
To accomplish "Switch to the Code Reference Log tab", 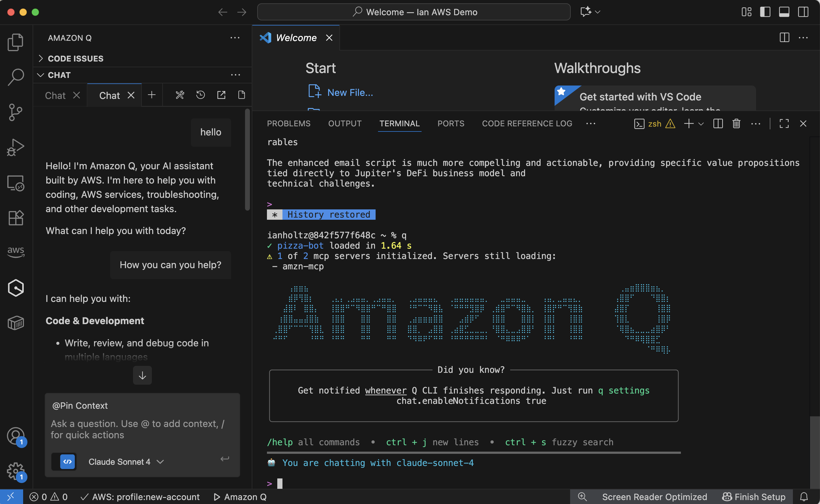I will [527, 124].
